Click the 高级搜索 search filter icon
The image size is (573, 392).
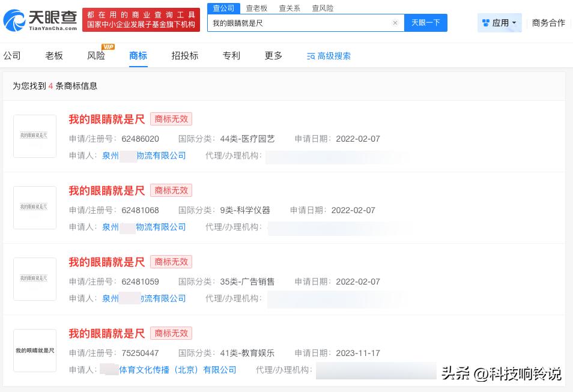coord(311,55)
